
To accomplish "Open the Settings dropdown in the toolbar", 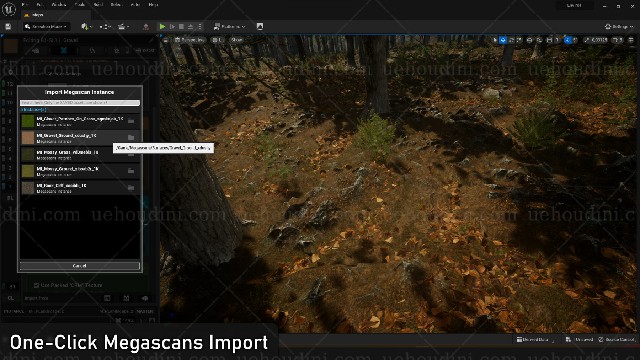I will 619,27.
